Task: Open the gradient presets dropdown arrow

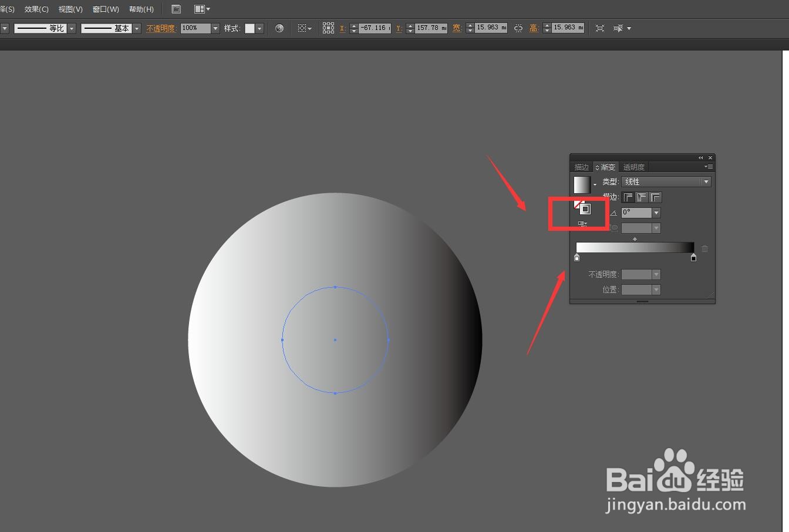Action: (x=595, y=186)
